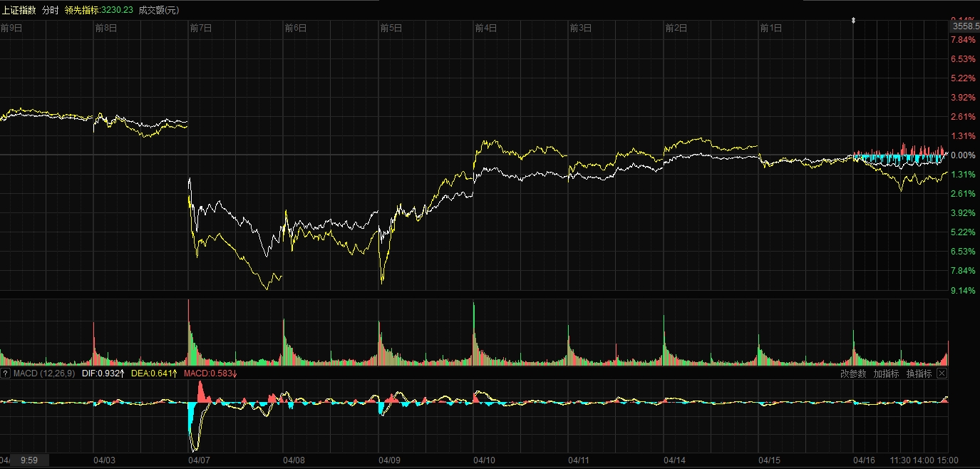This screenshot has width=980, height=469.
Task: Click the 04/09 date on the time axis
Action: 389,460
